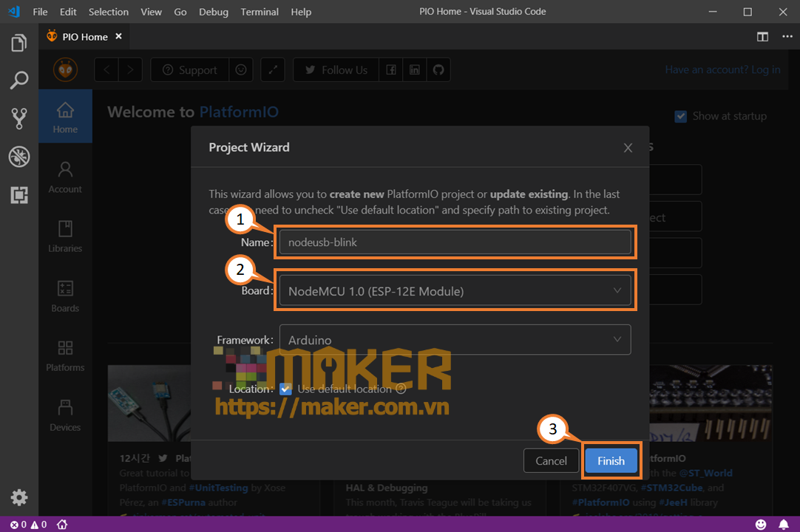Click the #STM32Cube hashtag link
The width and height of the screenshot is (800, 532).
[671, 488]
